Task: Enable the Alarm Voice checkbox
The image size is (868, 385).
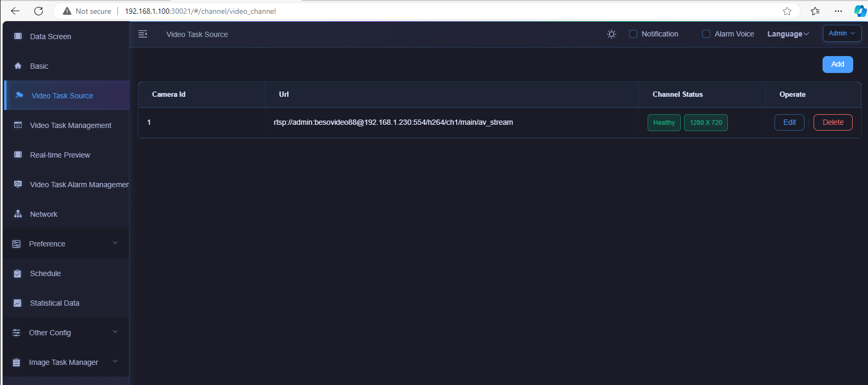Action: pos(706,34)
